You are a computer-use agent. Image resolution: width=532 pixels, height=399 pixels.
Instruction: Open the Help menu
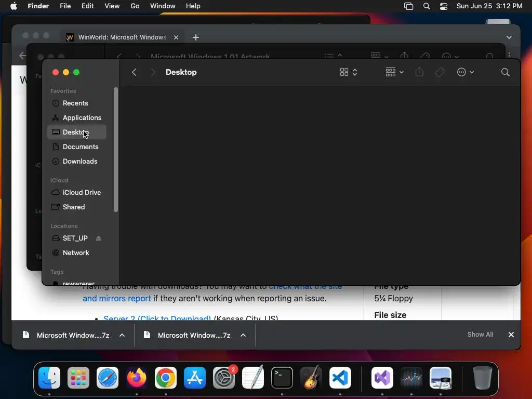click(193, 6)
